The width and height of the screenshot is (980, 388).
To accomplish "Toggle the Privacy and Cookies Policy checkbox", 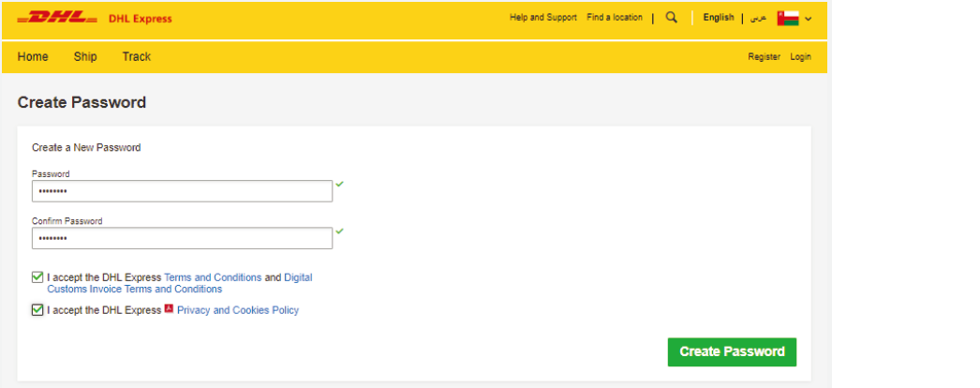I will [37, 310].
